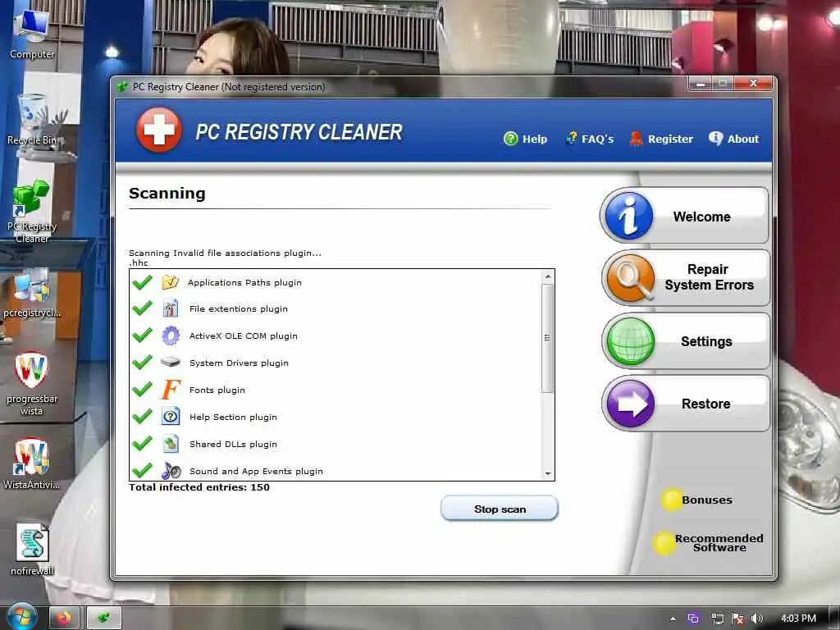The height and width of the screenshot is (630, 840).
Task: Click the plugin list scrollbar thumb
Action: click(547, 338)
